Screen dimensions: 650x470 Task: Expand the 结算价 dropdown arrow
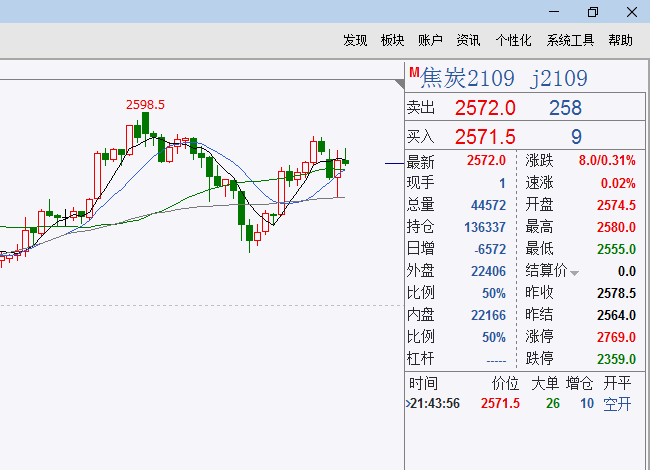(x=574, y=272)
